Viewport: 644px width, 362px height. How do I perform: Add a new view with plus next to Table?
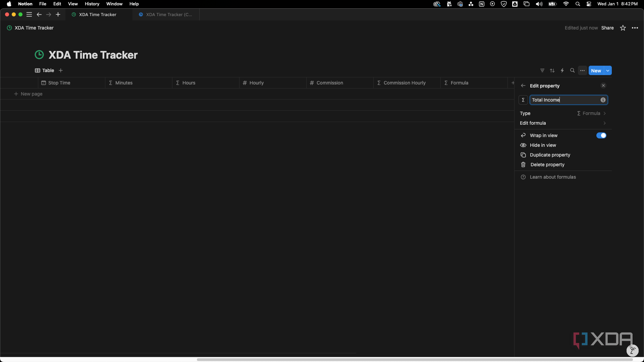61,70
